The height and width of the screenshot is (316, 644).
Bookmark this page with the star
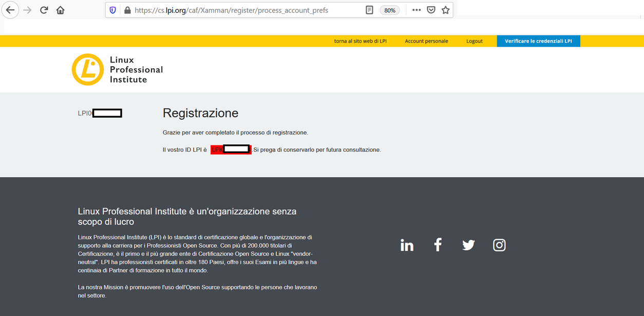pos(446,10)
